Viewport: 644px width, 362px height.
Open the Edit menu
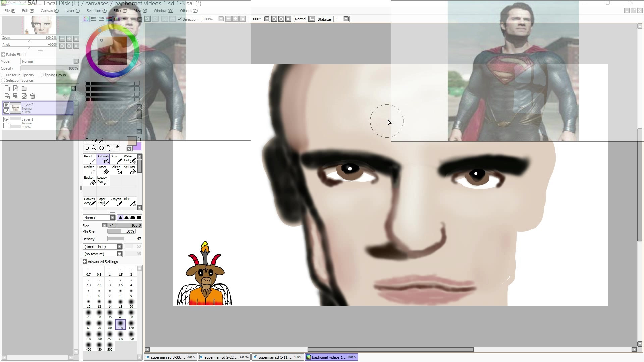click(x=28, y=11)
